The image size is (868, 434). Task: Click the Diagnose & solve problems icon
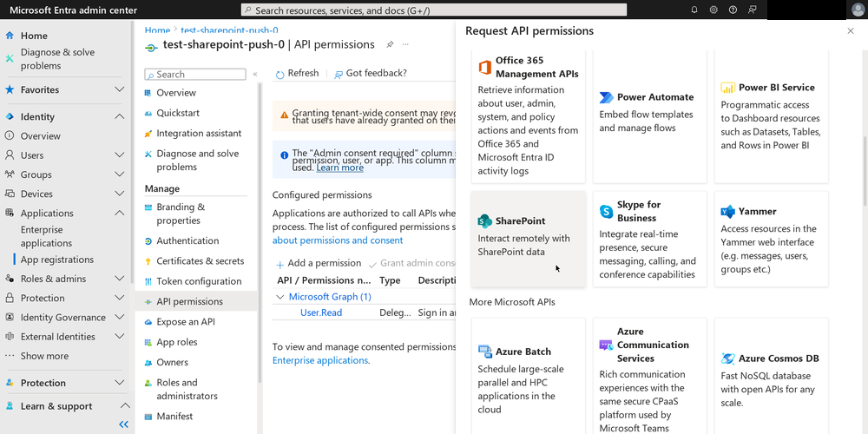click(x=10, y=59)
